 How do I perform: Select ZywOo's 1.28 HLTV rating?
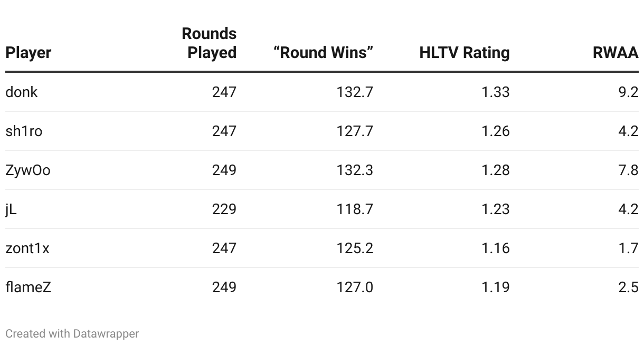pos(495,170)
